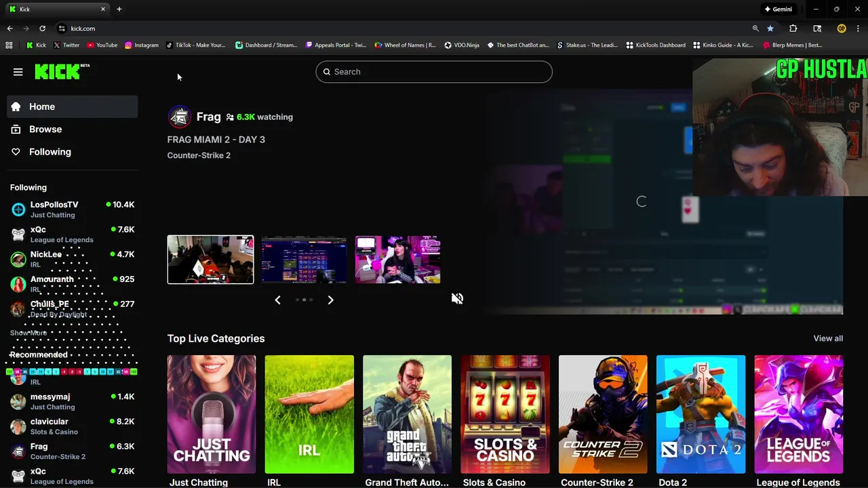Click View all for Top Live Categories
868x488 pixels.
pos(828,338)
